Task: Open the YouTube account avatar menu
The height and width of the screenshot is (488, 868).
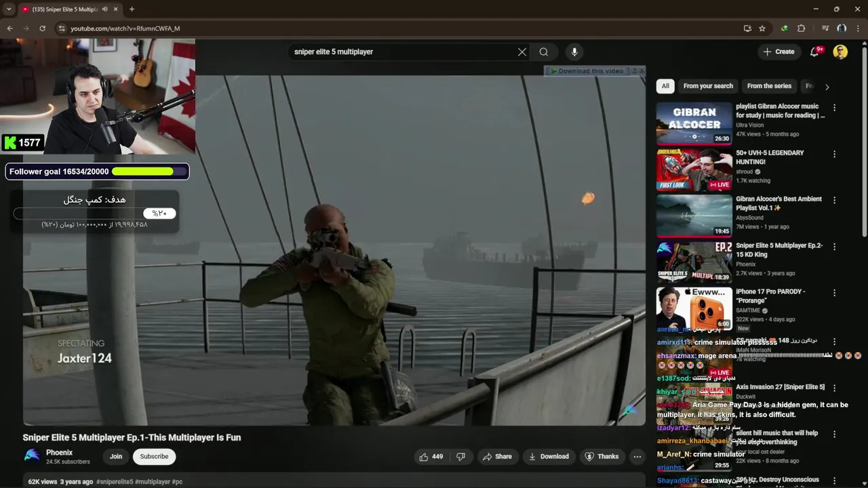Action: click(840, 52)
